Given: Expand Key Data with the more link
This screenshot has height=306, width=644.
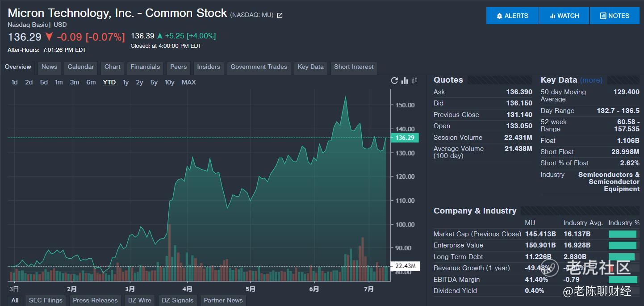Looking at the screenshot, I should pyautogui.click(x=591, y=80).
